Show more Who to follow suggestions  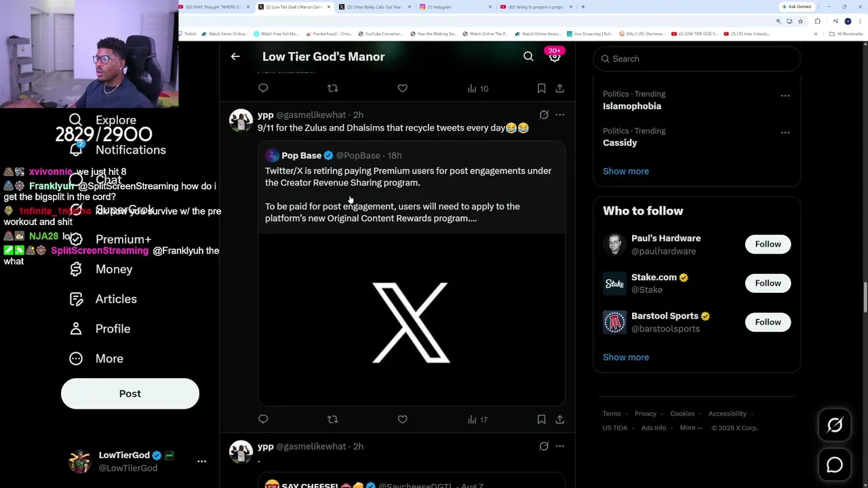(x=626, y=357)
